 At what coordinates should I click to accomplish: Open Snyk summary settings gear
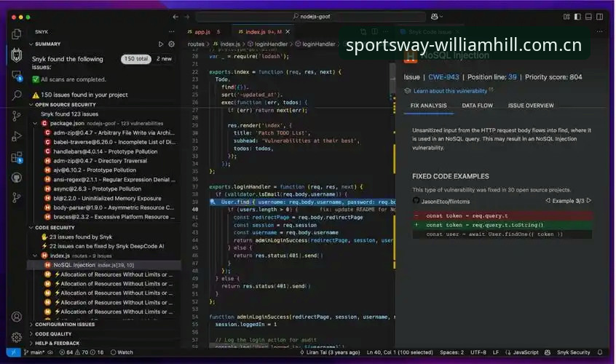[x=171, y=44]
